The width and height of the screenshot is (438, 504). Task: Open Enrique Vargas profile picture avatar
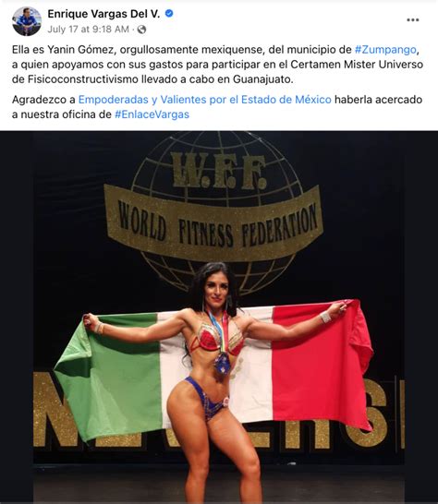(27, 21)
